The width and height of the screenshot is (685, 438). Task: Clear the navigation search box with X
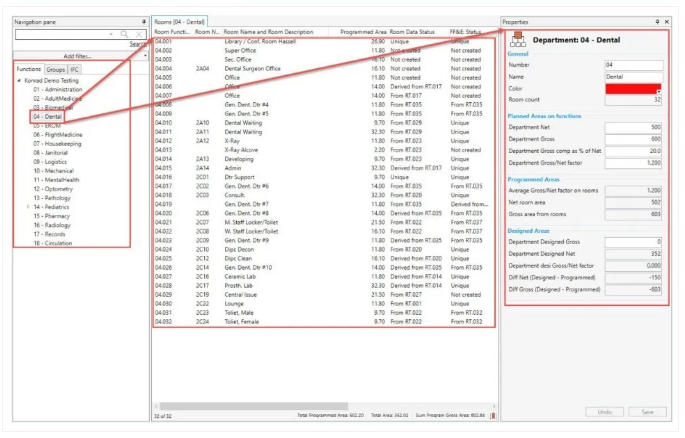pyautogui.click(x=139, y=34)
